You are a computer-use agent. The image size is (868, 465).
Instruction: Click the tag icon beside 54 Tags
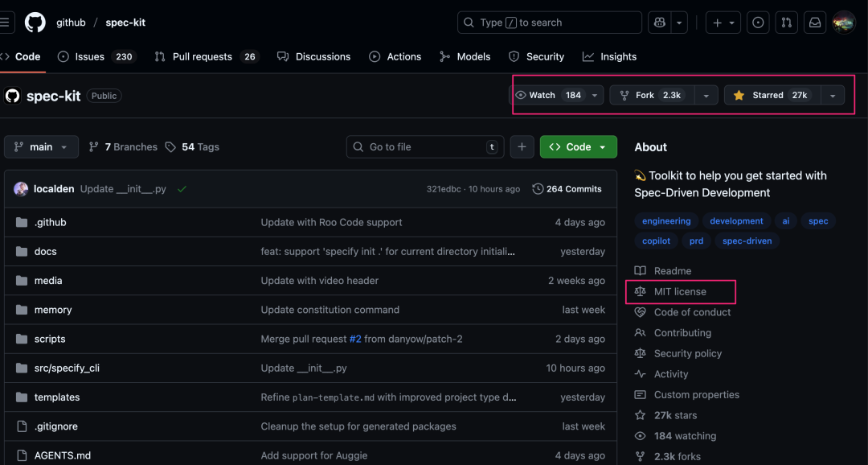[x=170, y=147]
